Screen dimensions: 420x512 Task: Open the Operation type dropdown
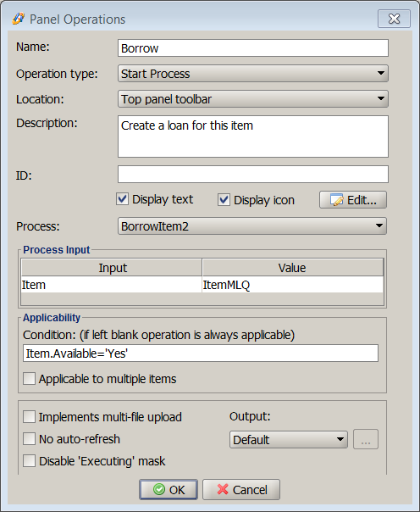[253, 74]
